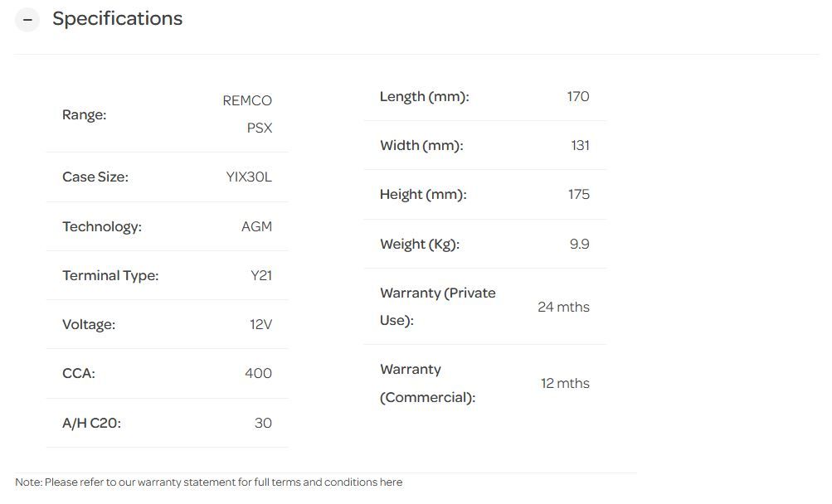Select the REMCO PSX range value
The image size is (832, 504).
247,114
